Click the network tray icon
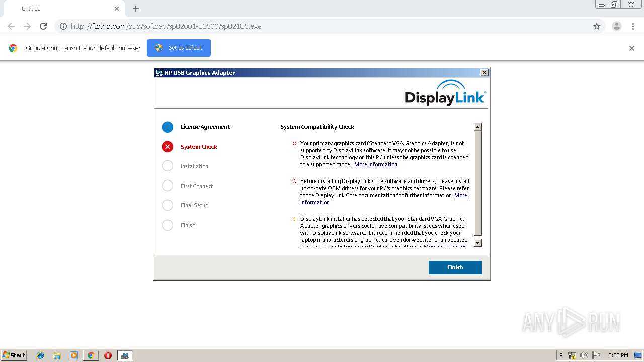This screenshot has width=644, height=362. [572, 355]
